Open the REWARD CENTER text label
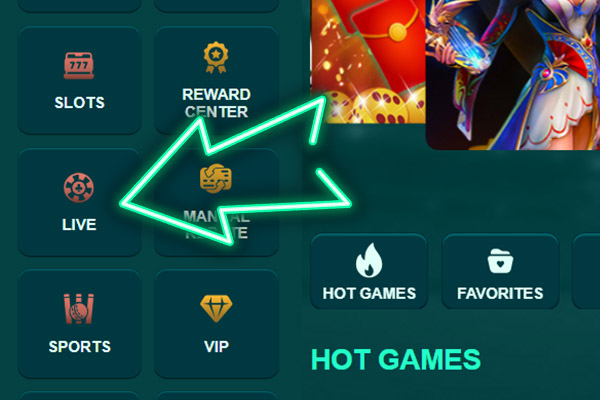 pyautogui.click(x=216, y=103)
